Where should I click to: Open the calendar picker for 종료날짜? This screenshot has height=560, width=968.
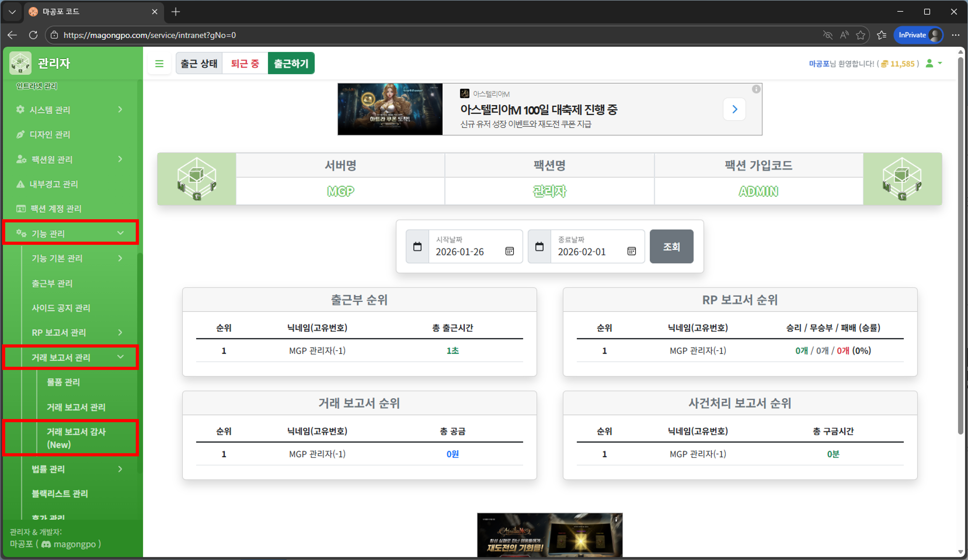632,252
